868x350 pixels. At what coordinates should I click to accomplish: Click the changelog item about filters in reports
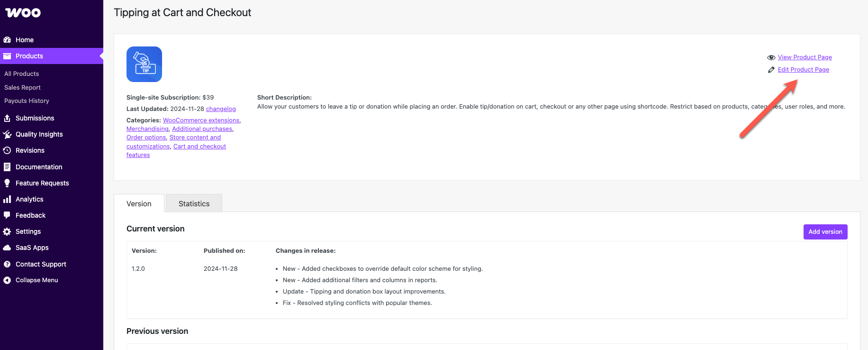pos(360,280)
